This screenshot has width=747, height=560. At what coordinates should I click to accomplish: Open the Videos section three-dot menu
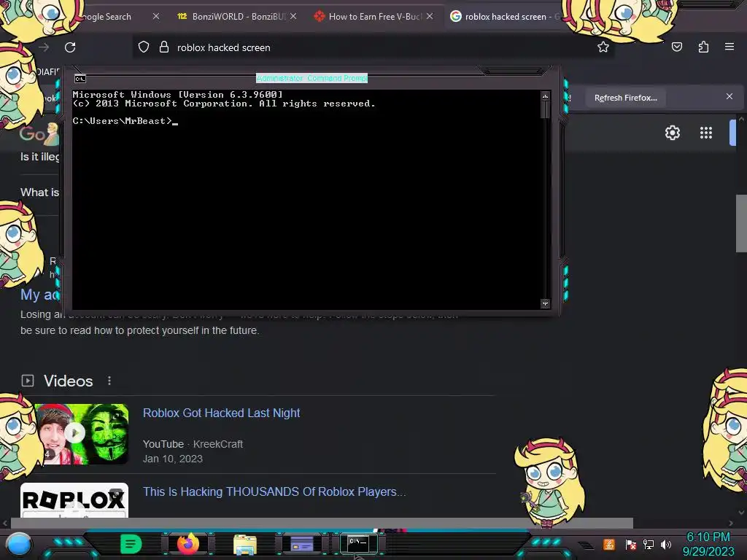(109, 381)
